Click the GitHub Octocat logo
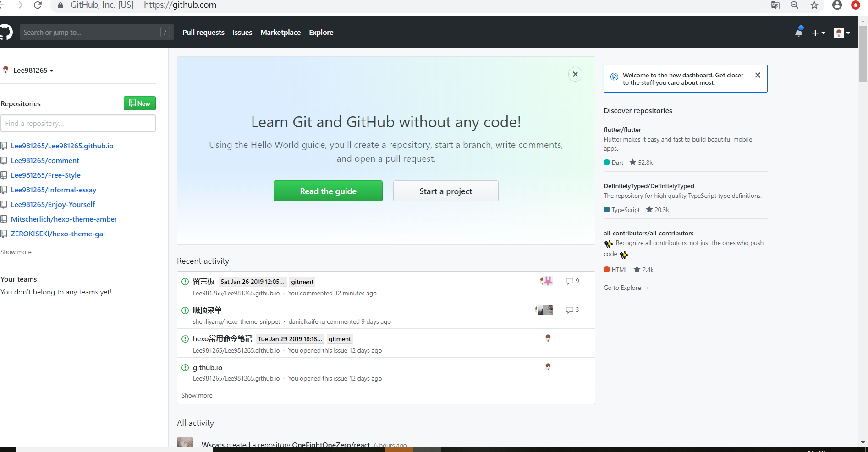868x452 pixels. tap(5, 32)
